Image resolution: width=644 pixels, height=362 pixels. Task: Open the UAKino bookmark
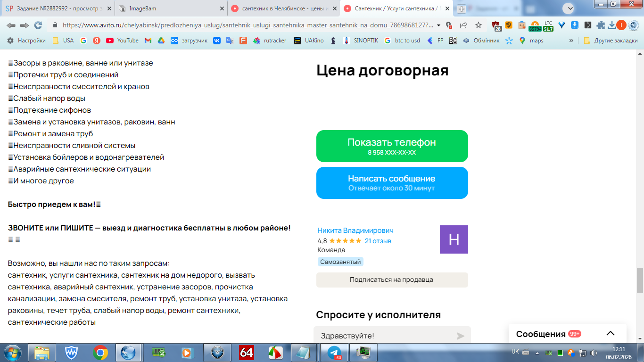(x=309, y=41)
